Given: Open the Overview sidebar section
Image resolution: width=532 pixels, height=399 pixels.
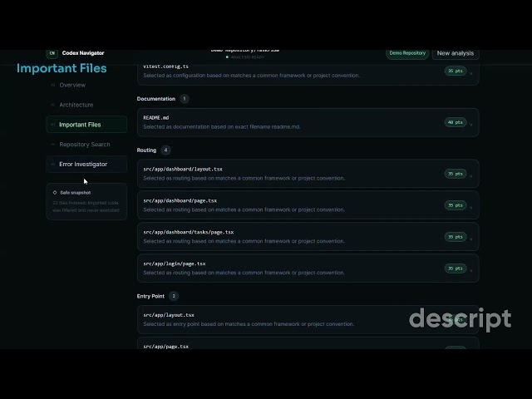Looking at the screenshot, I should 72,85.
